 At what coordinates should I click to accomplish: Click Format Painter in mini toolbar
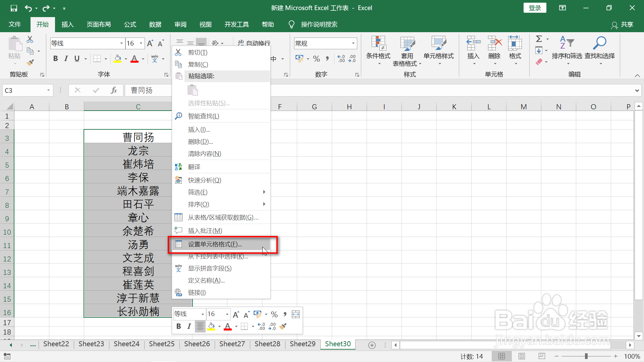click(x=283, y=326)
